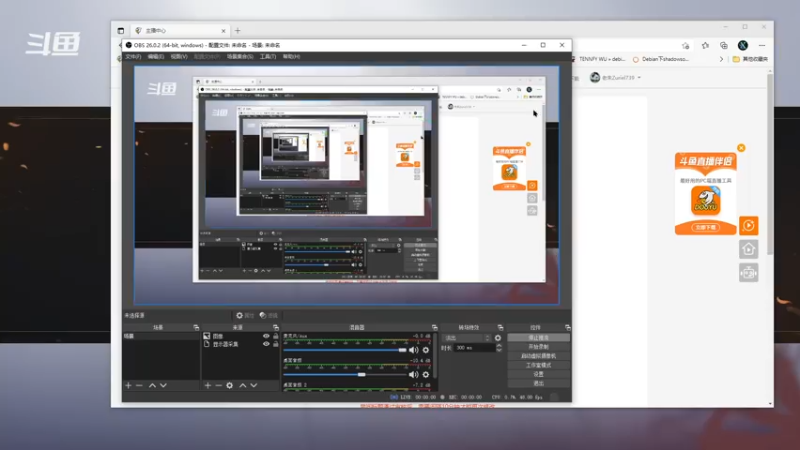Move scene up in scenes panel
The height and width of the screenshot is (450, 800).
(152, 385)
